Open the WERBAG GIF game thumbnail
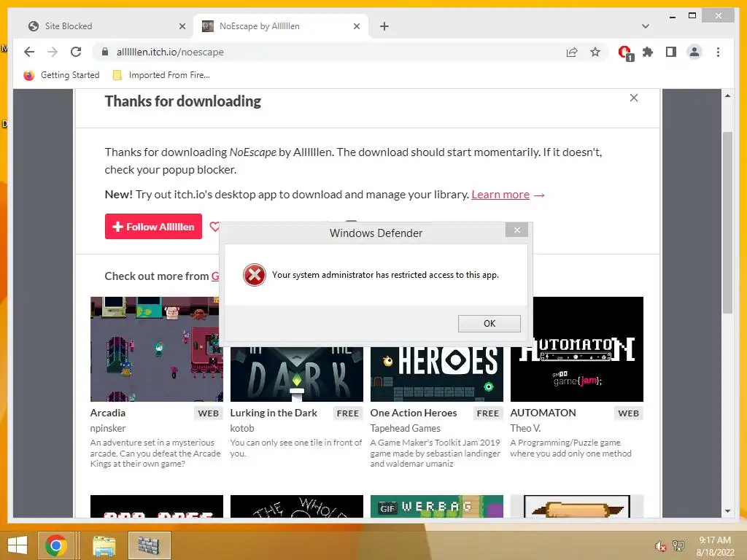The height and width of the screenshot is (560, 747). tap(436, 506)
